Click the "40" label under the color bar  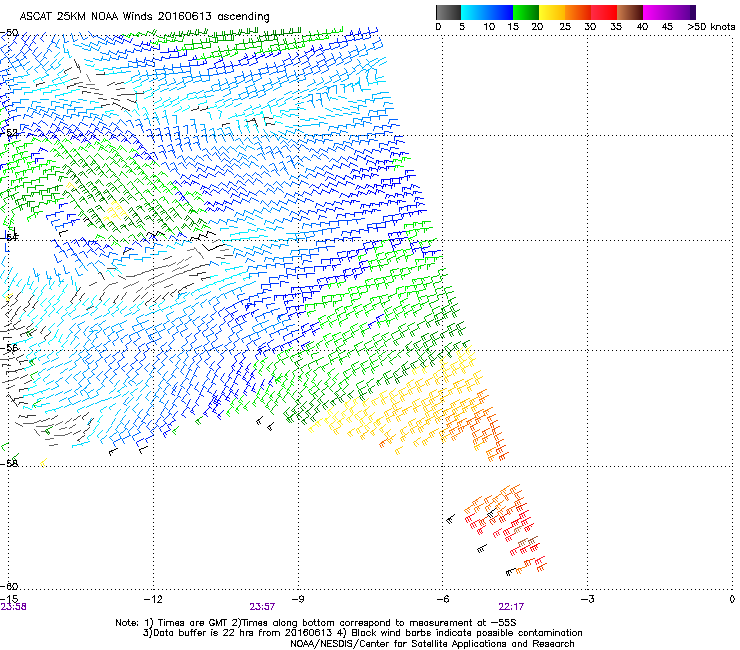pos(642,27)
